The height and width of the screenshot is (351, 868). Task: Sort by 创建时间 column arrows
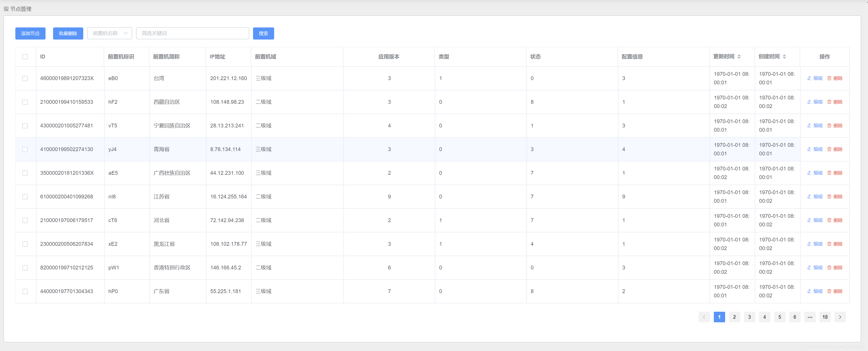[x=784, y=57]
